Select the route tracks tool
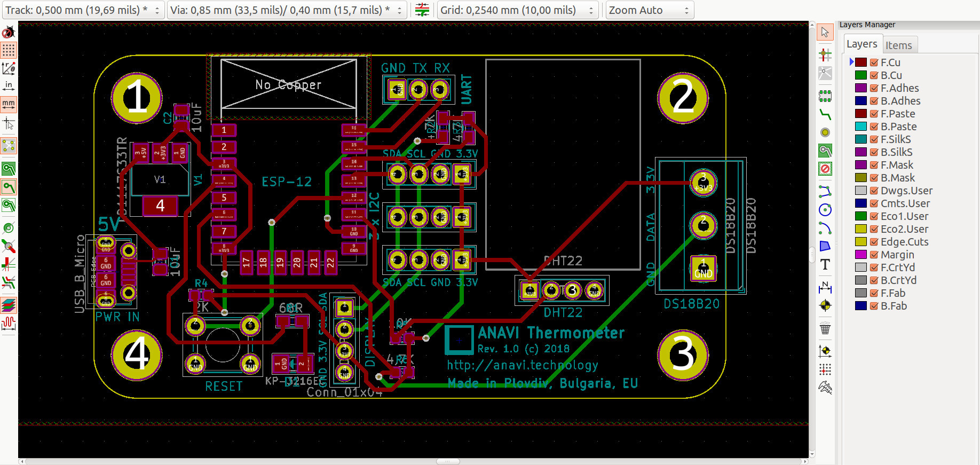 coord(825,114)
